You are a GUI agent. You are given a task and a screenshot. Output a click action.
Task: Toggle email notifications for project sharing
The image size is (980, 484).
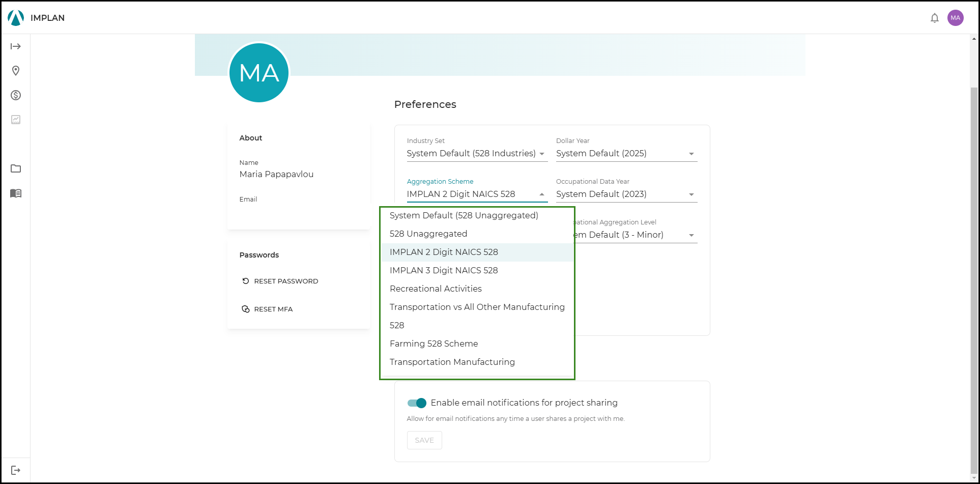pos(417,403)
